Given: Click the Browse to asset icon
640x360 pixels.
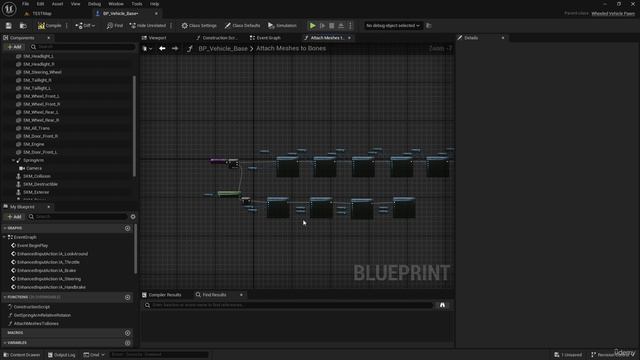Looking at the screenshot, I should click(x=23, y=26).
